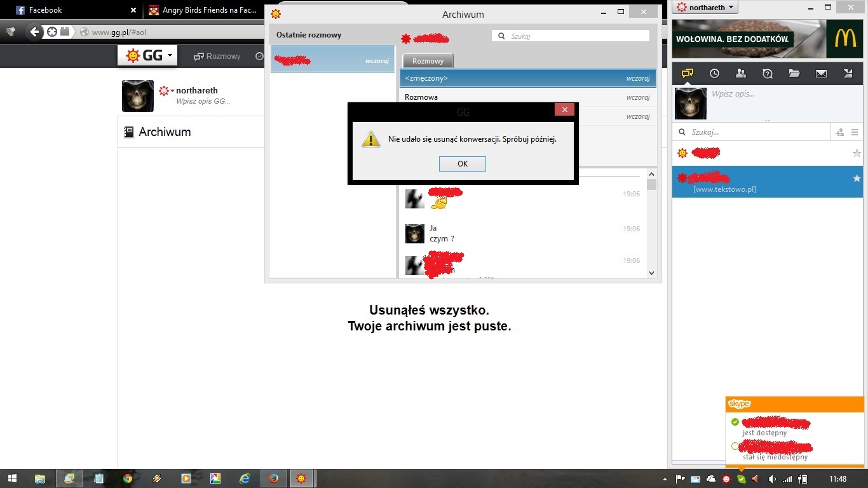868x488 pixels.
Task: Open the conversations icon in GG toolbar
Action: tap(687, 74)
